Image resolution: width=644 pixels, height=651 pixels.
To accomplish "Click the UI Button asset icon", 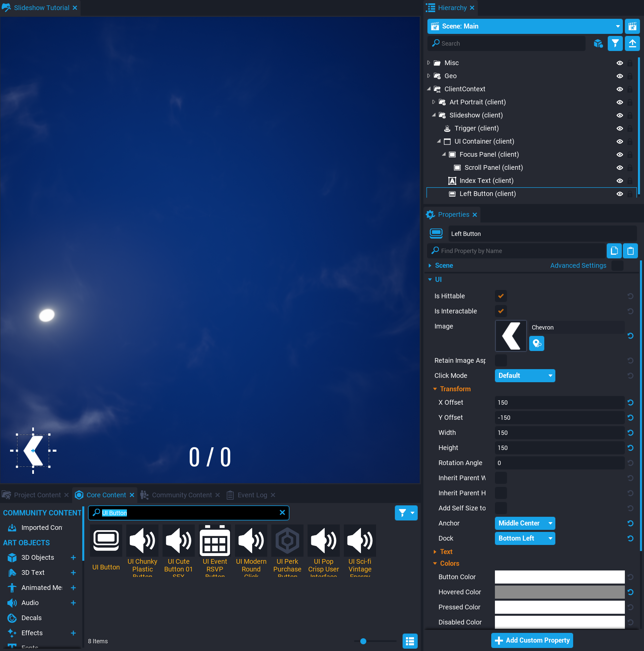I will 106,541.
